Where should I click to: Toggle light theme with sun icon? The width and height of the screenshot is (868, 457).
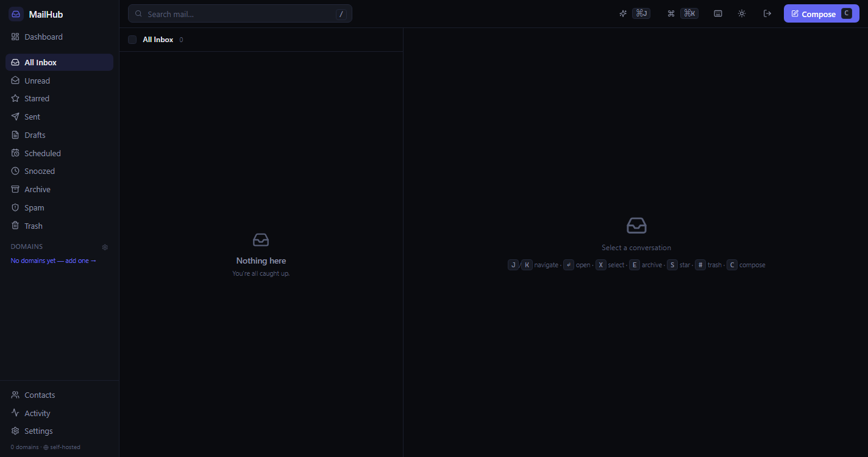742,13
